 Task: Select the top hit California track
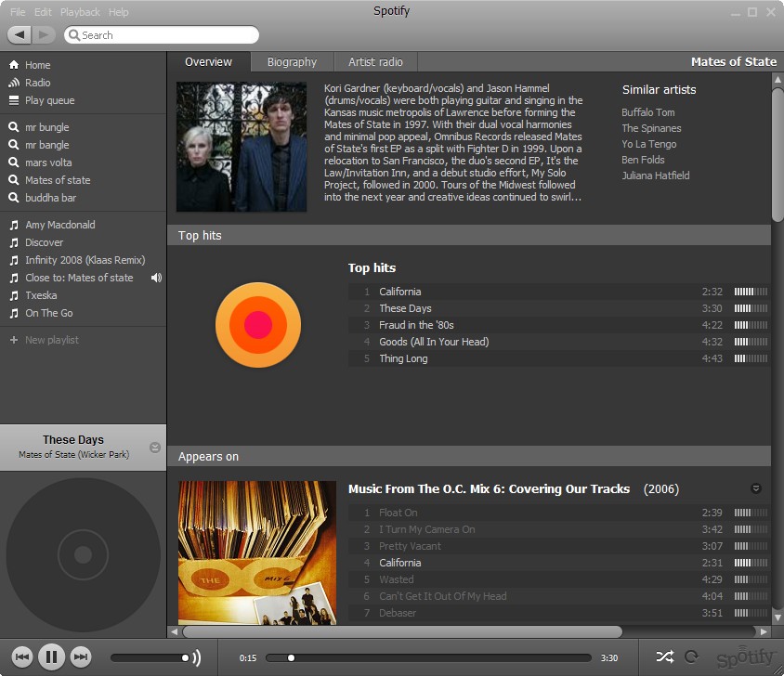pyautogui.click(x=558, y=292)
